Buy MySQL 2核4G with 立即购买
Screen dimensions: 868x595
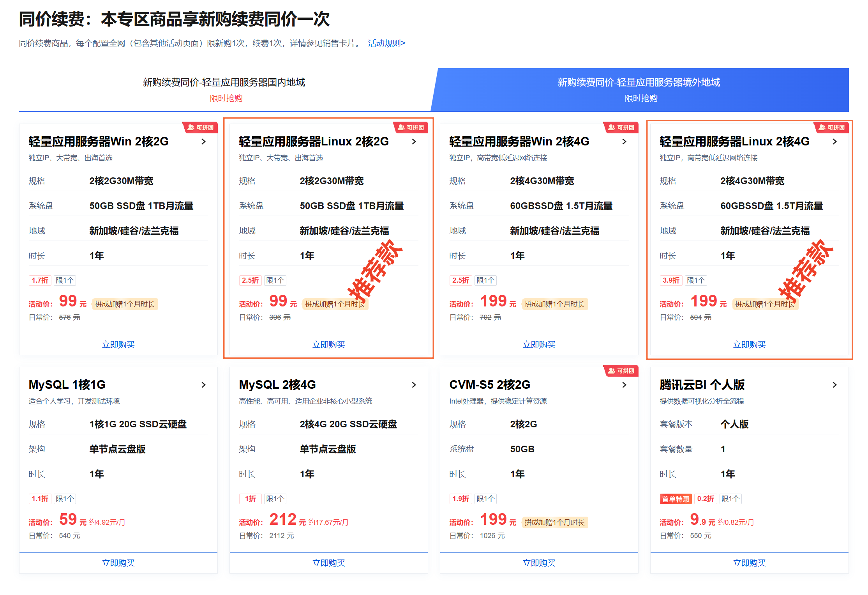(x=329, y=563)
